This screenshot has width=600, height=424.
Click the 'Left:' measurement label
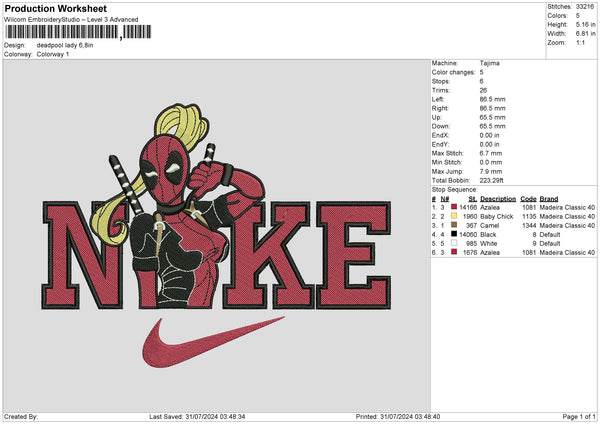pyautogui.click(x=438, y=99)
